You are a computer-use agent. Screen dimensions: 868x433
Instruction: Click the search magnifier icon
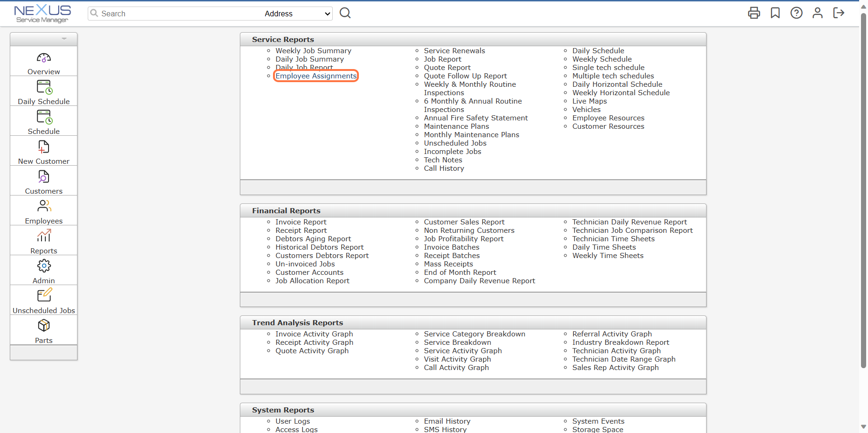[x=345, y=13]
